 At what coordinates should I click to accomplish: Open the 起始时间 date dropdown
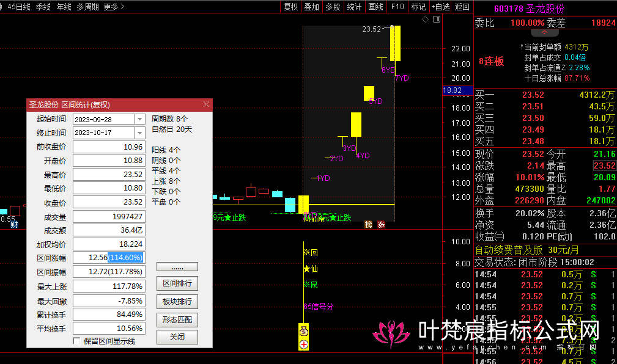click(x=139, y=119)
